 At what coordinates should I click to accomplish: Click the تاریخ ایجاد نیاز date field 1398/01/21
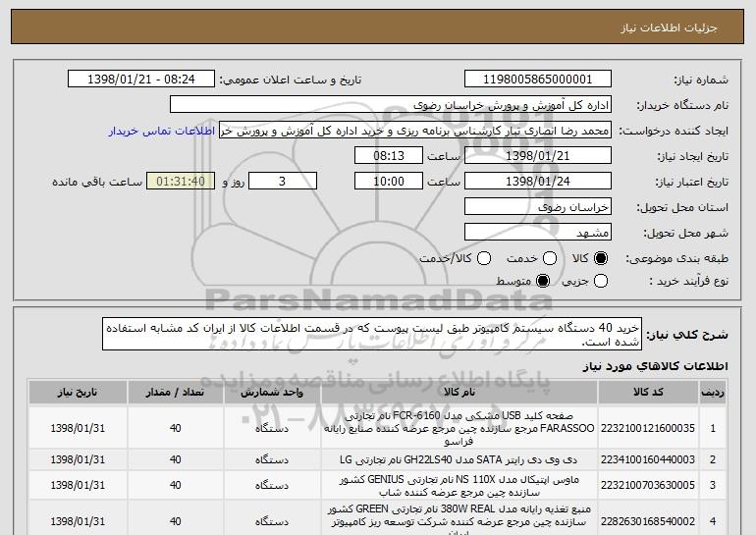536,156
